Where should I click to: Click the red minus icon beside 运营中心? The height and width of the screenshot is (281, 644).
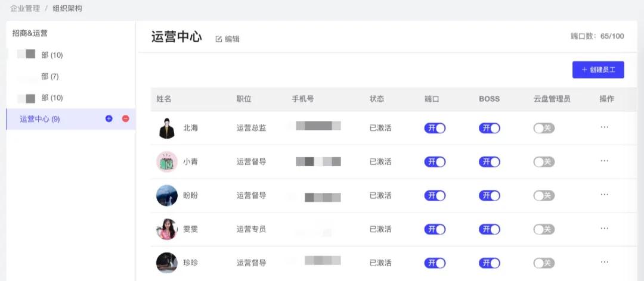click(126, 118)
